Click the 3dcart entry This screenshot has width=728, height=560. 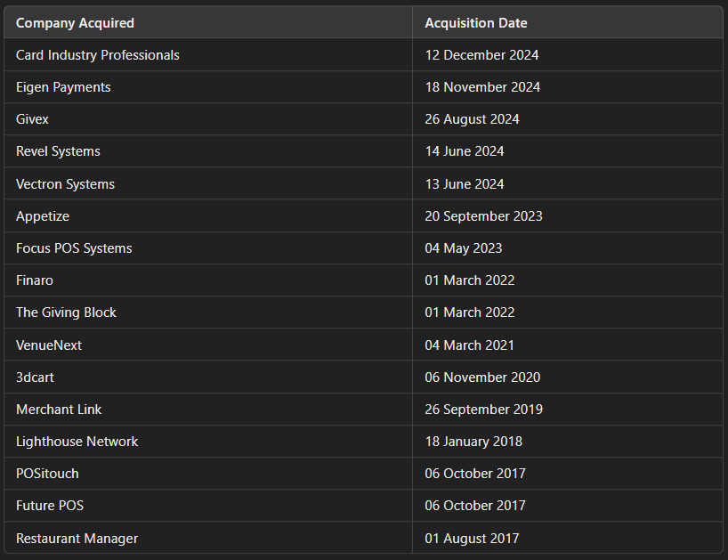(35, 377)
